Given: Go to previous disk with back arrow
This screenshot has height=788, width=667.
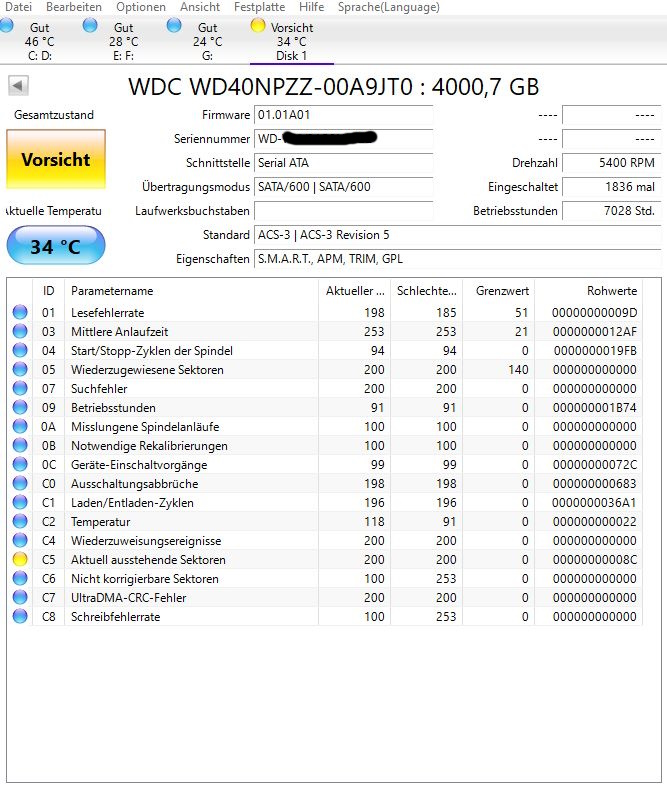Looking at the screenshot, I should (18, 85).
